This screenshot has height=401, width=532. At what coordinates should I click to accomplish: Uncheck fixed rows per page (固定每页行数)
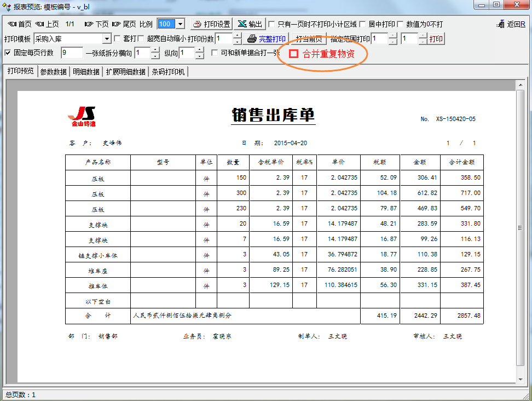pyautogui.click(x=8, y=53)
